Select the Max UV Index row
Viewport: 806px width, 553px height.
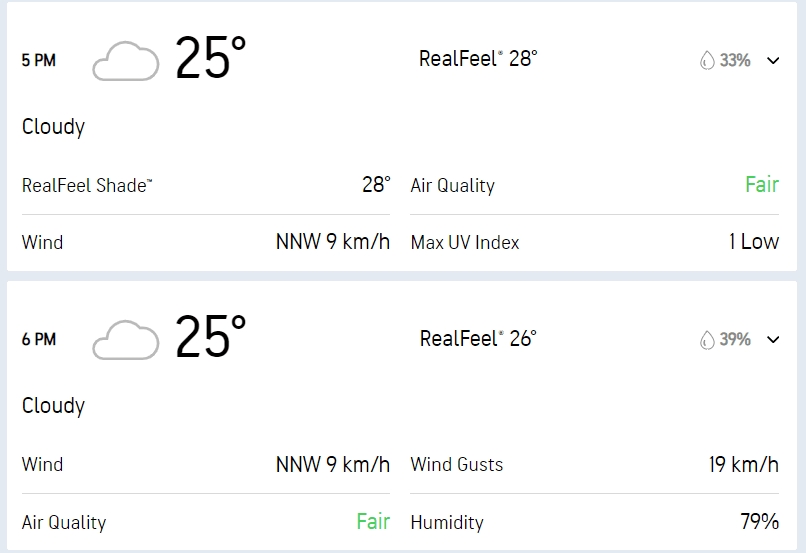coord(594,243)
